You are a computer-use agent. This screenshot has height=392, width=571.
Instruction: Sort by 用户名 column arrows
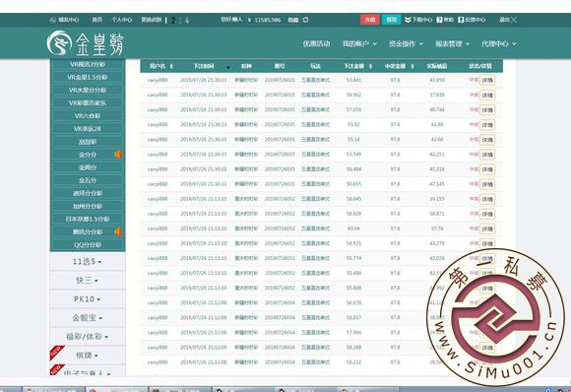coord(171,66)
